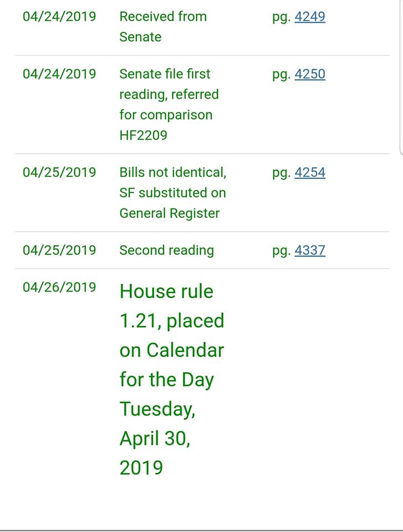Image resolution: width=403 pixels, height=532 pixels.
Task: Click the date beside 'Second reading'
Action: 59,250
